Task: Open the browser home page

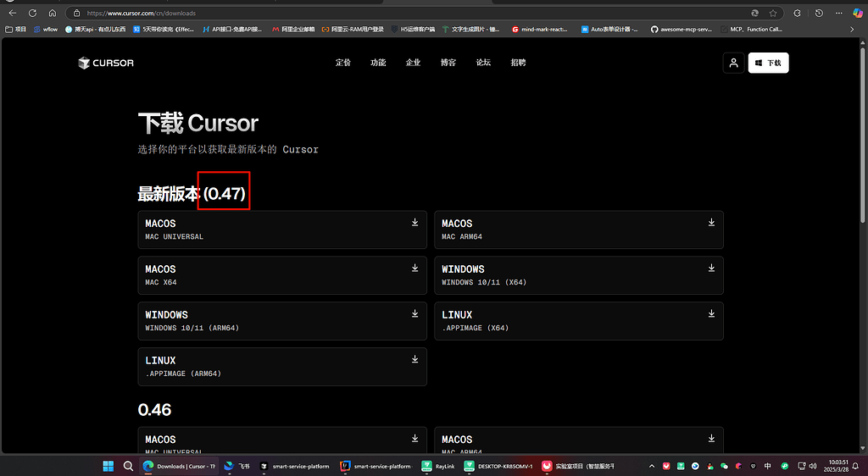Action: pyautogui.click(x=52, y=13)
